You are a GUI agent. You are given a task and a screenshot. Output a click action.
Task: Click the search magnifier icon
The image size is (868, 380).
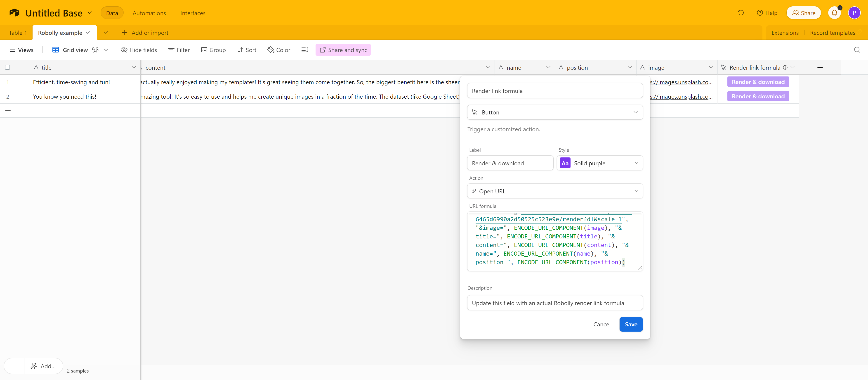point(857,50)
